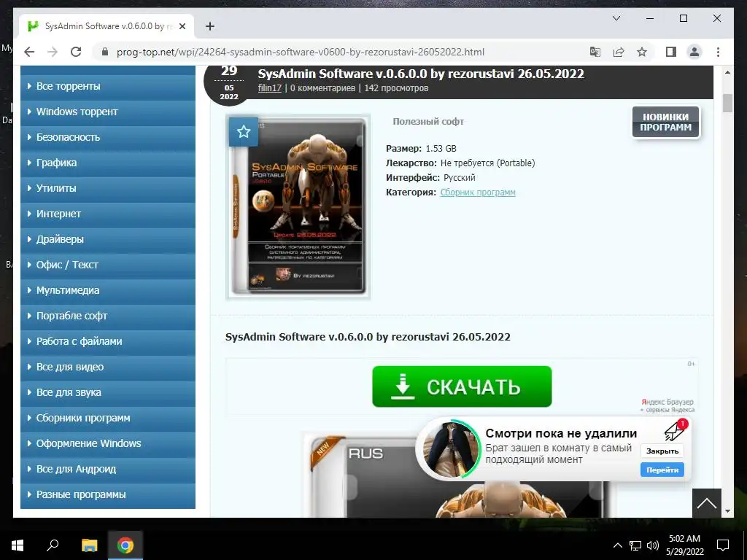This screenshot has width=747, height=560.
Task: Select Сборники программ sidebar item
Action: 108,418
